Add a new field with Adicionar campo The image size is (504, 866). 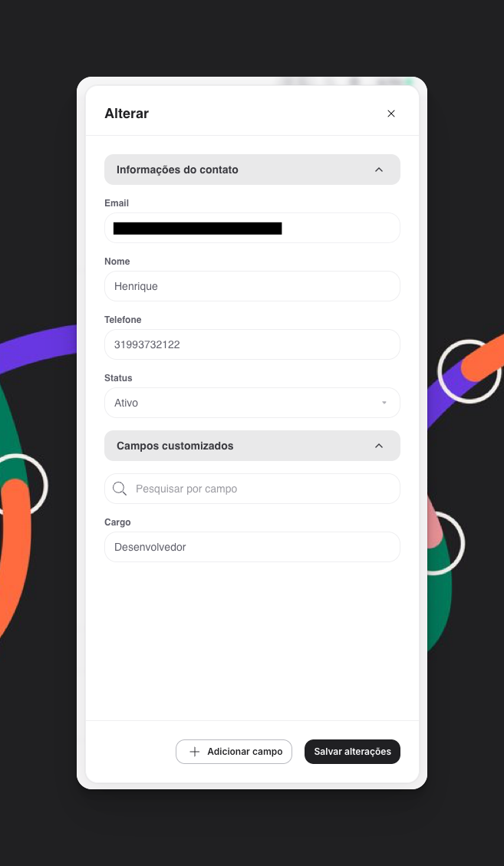point(234,752)
